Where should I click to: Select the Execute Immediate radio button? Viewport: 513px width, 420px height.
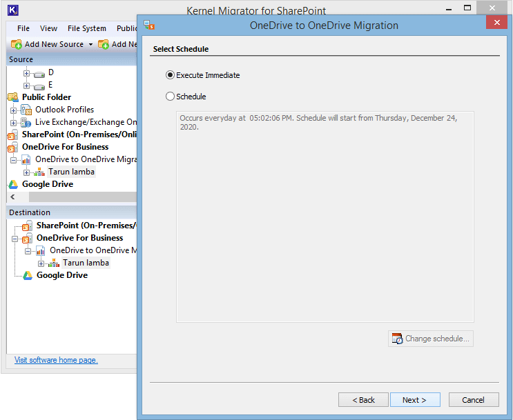click(170, 75)
